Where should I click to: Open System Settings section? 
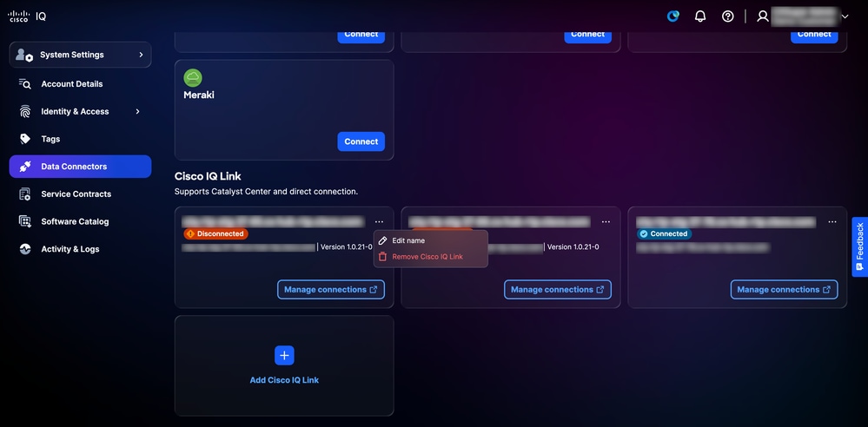pyautogui.click(x=80, y=55)
